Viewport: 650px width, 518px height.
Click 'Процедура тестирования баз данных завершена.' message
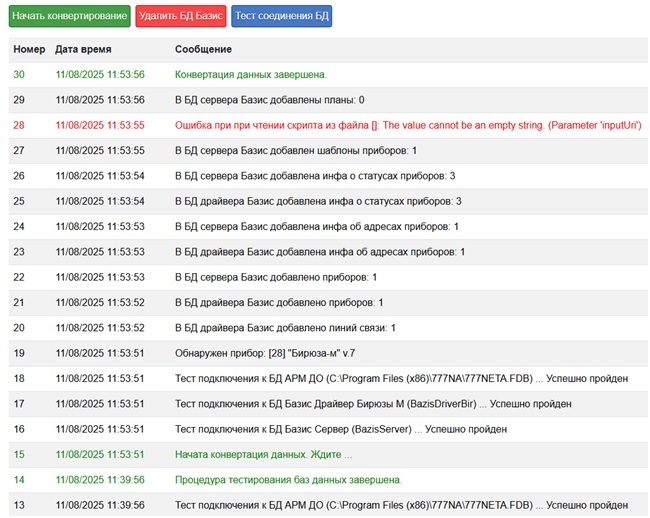point(288,480)
